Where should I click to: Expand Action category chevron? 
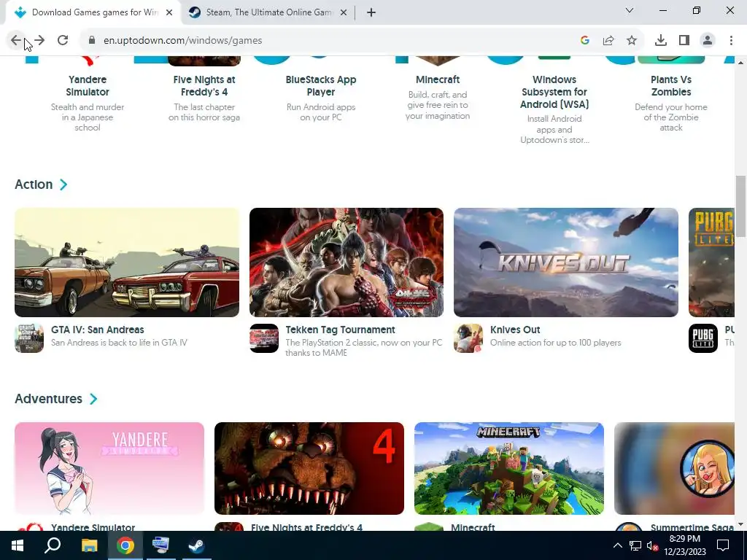coord(63,184)
